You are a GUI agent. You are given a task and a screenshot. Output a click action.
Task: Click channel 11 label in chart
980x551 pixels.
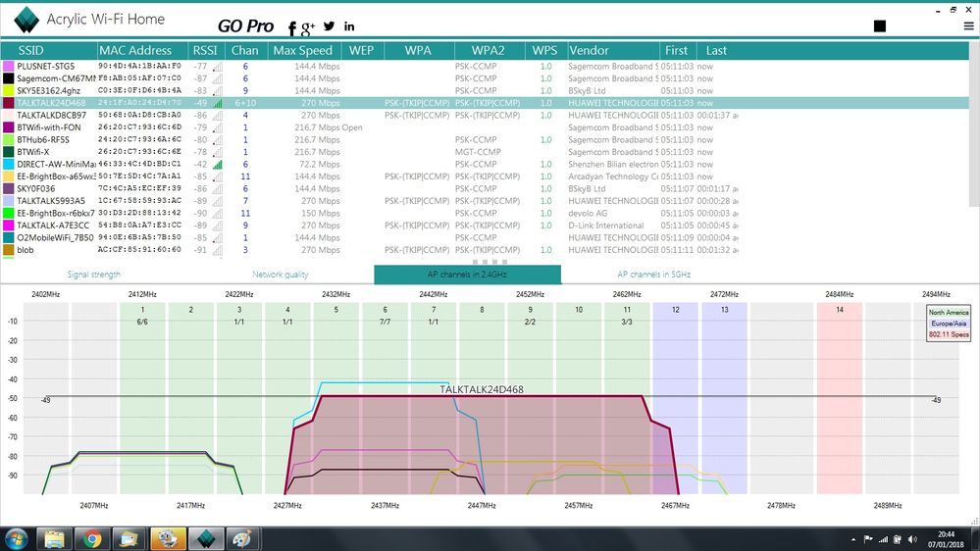pos(627,310)
